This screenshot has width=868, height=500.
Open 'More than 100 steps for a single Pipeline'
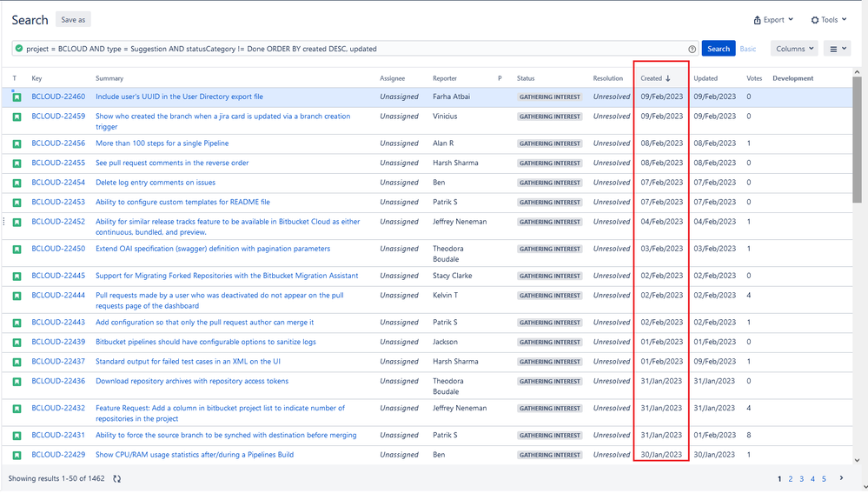click(x=162, y=143)
